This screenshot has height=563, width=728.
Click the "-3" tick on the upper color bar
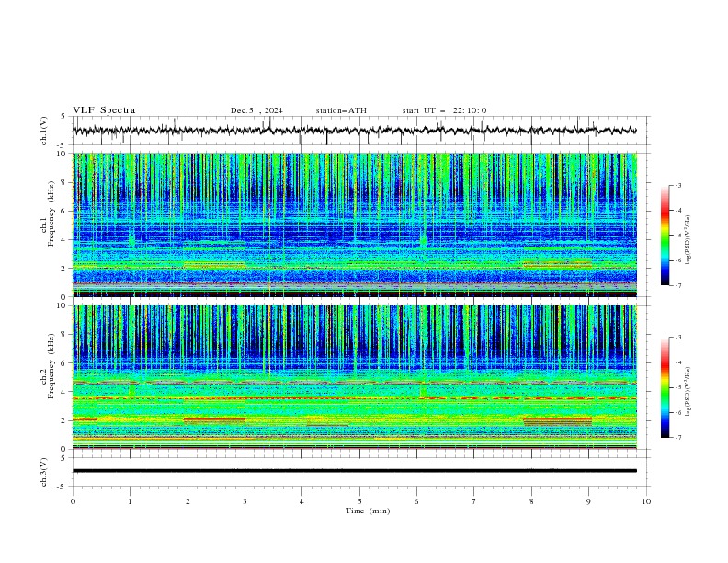coord(678,185)
